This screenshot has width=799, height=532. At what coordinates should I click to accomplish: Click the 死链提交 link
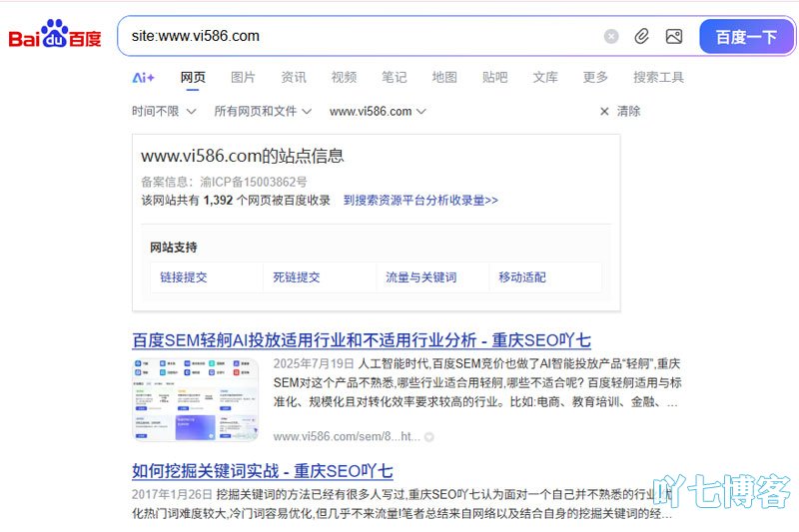point(296,277)
